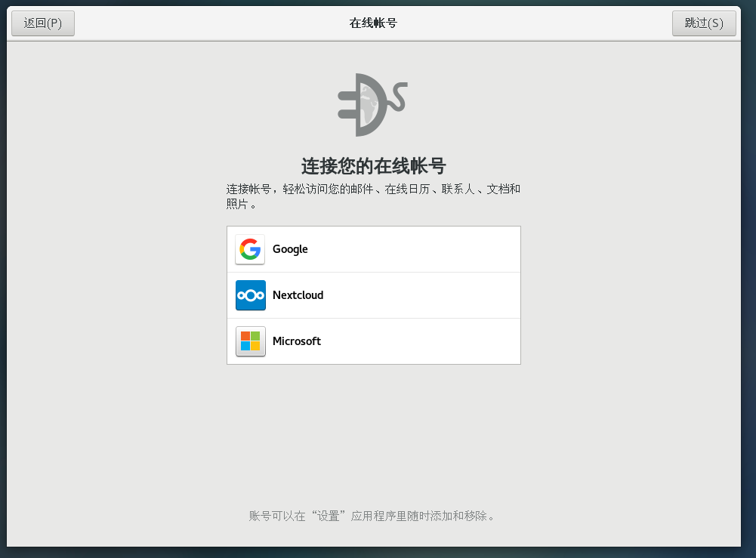Click the 连接您的在线帐号 heading
756x558 pixels.
tap(374, 166)
